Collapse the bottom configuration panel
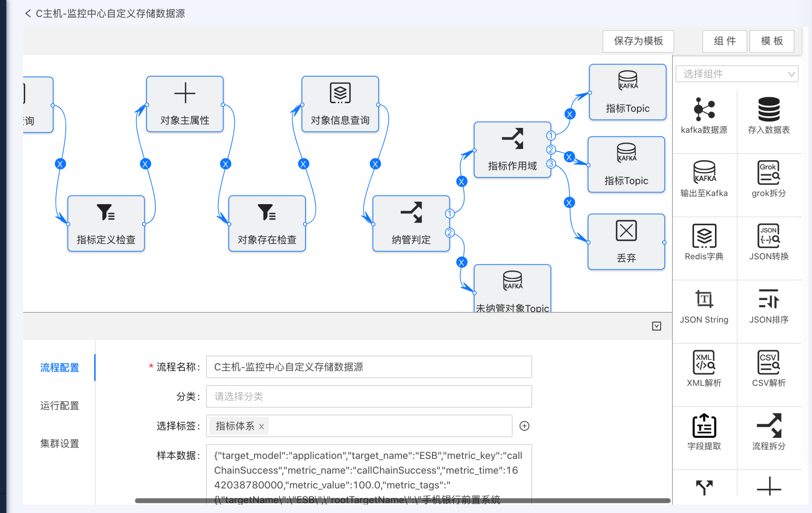Image resolution: width=812 pixels, height=513 pixels. [x=656, y=326]
